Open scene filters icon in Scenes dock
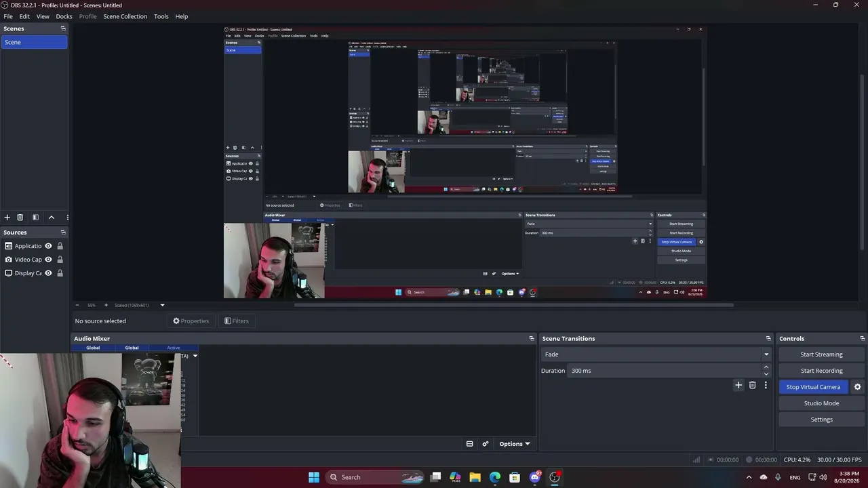 [35, 218]
